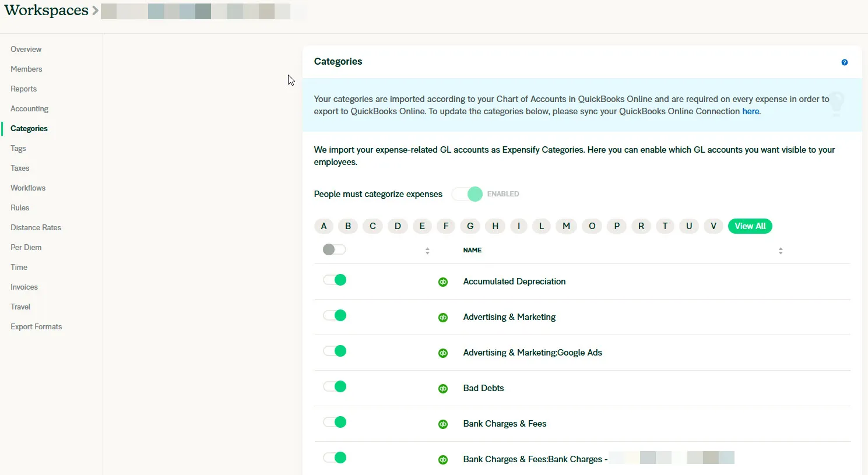Viewport: 868px width, 475px height.
Task: Sort categories by the Name column arrows
Action: click(780, 251)
